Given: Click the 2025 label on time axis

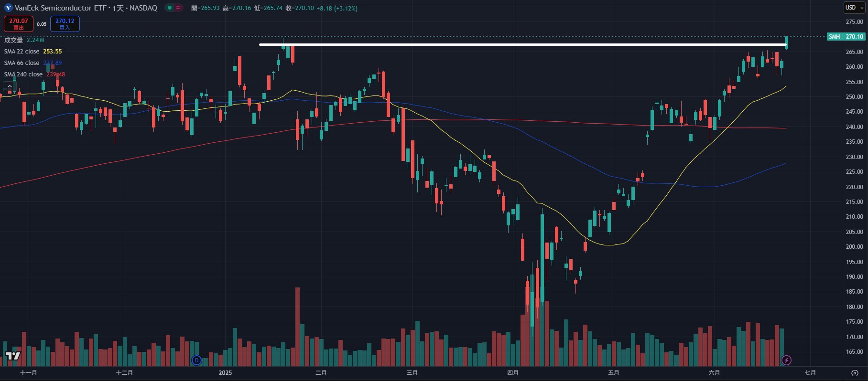Looking at the screenshot, I should click(225, 373).
